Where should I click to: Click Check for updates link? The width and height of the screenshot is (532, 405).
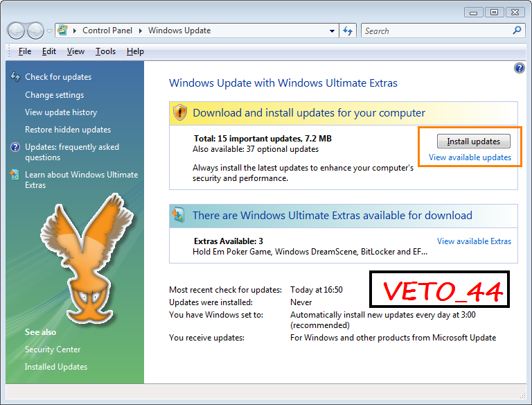click(x=58, y=77)
